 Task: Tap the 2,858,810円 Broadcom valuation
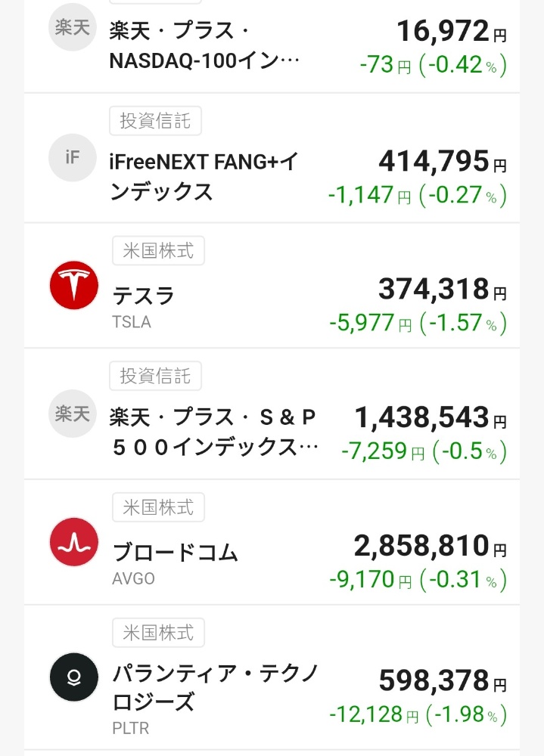pos(430,546)
